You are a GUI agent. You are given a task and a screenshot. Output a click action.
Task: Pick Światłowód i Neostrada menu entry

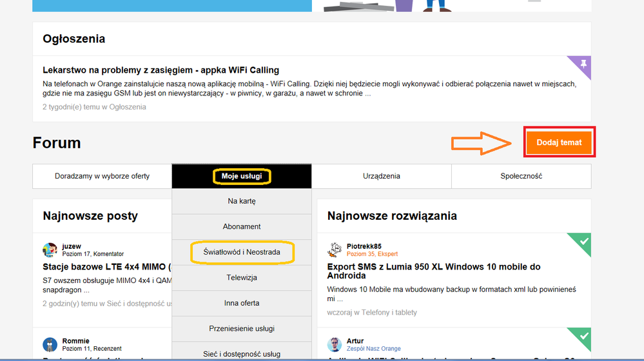click(242, 252)
